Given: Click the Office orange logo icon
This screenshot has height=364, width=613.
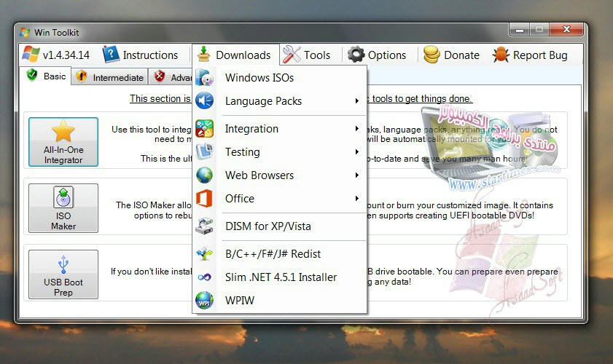Looking at the screenshot, I should pyautogui.click(x=205, y=199).
